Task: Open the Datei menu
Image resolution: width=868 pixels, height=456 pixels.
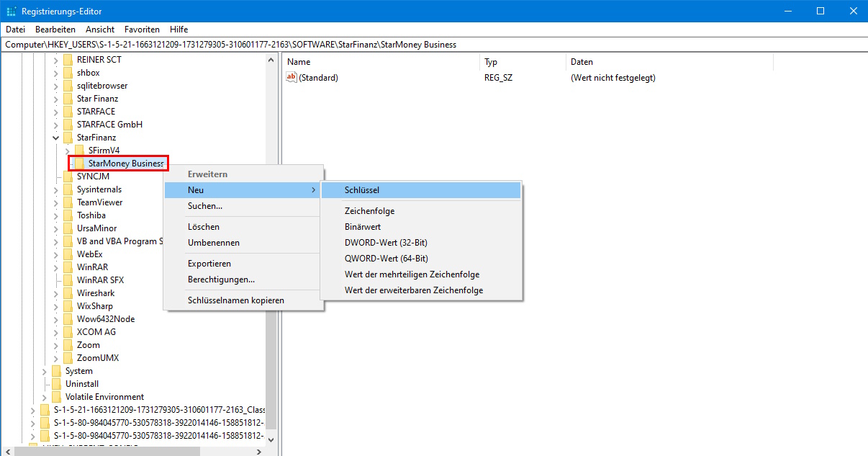Action: pyautogui.click(x=15, y=30)
